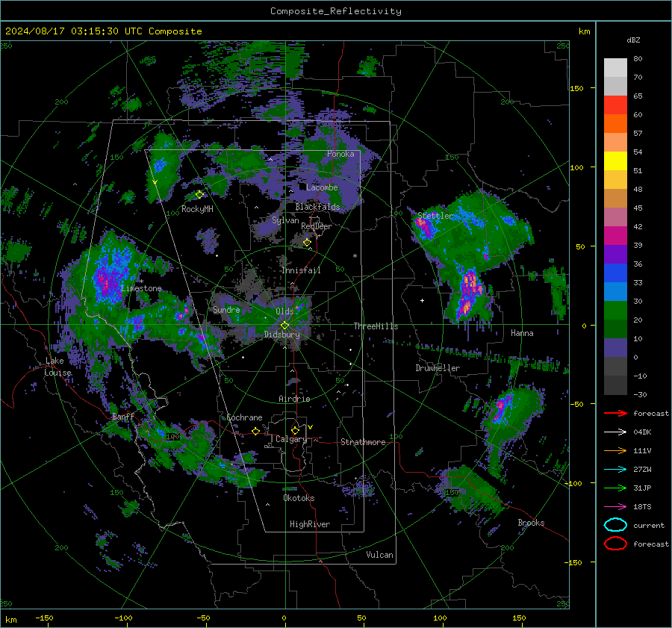Click the Hanna city label
This screenshot has width=672, height=628.
pos(522,333)
